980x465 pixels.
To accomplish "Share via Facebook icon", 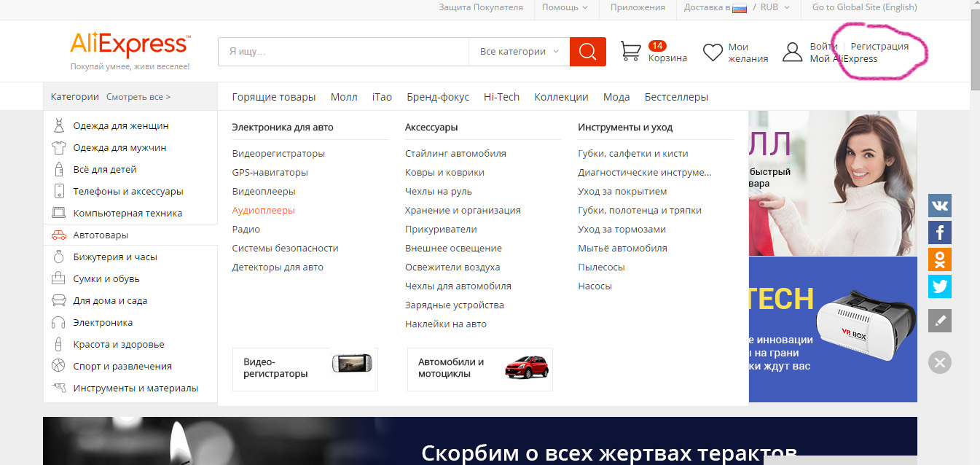I will point(939,232).
